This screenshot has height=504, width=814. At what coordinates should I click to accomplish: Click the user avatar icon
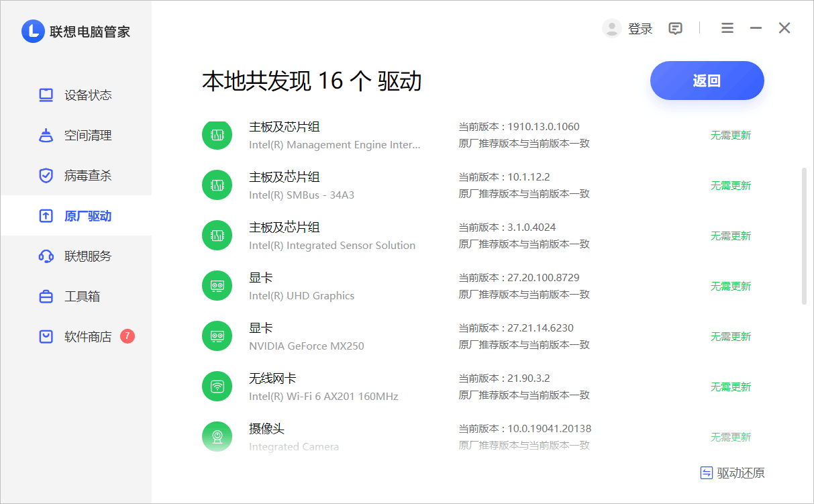[x=611, y=28]
